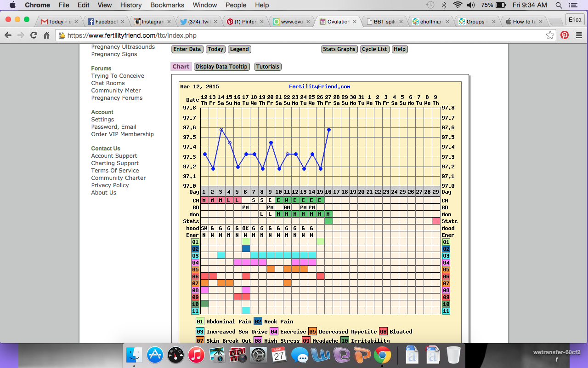Open the Bookmarks menu
This screenshot has width=588, height=368.
(167, 5)
